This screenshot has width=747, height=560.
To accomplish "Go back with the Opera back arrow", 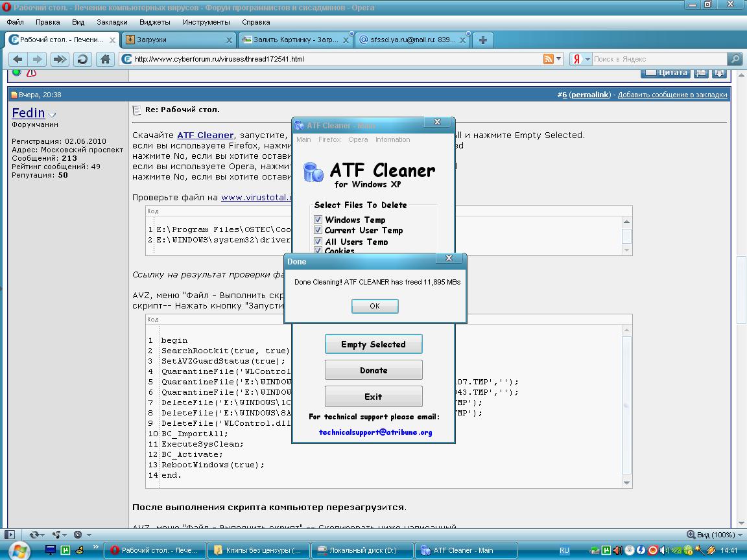I will (18, 59).
